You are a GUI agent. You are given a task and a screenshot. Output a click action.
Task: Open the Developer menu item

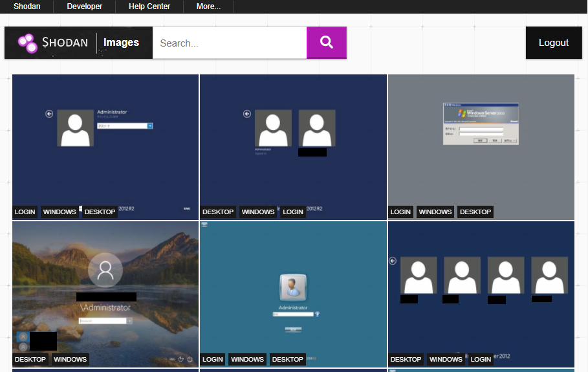click(84, 6)
